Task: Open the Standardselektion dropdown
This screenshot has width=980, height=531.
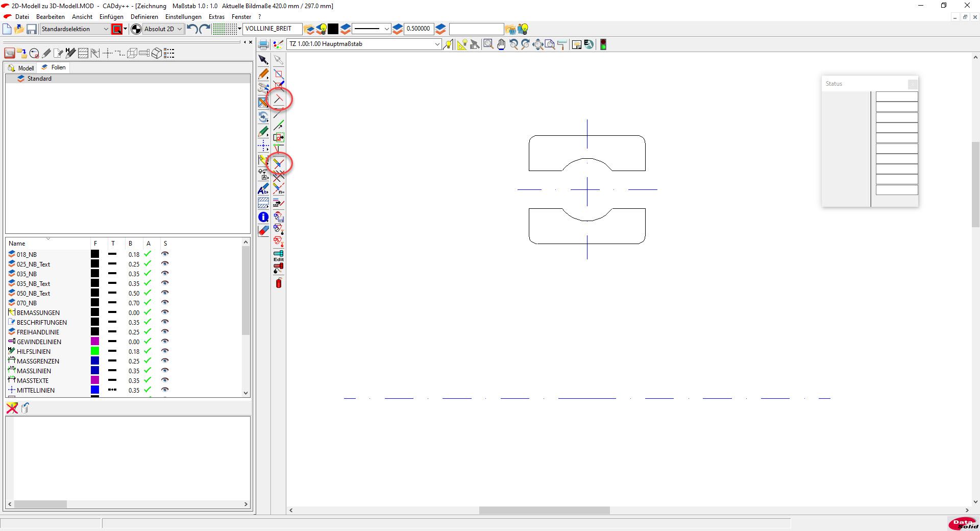Action: point(106,29)
